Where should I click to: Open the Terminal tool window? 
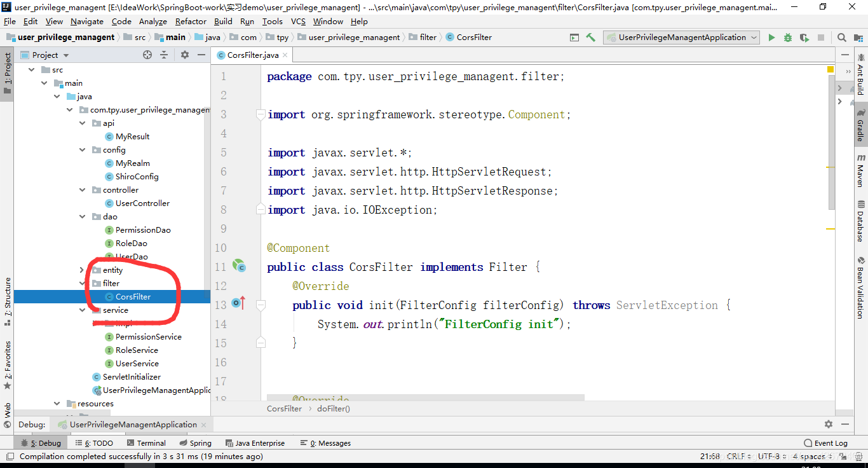click(x=146, y=443)
